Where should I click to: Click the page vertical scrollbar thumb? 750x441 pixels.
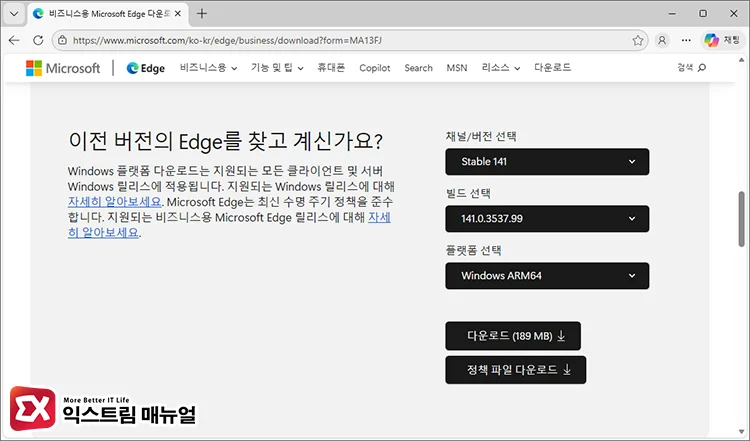pos(741,219)
